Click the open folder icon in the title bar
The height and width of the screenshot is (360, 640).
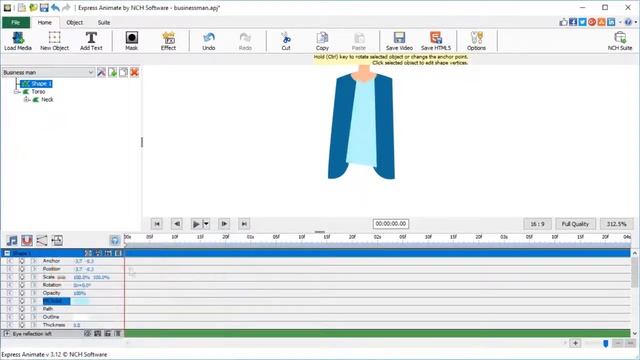tap(33, 7)
